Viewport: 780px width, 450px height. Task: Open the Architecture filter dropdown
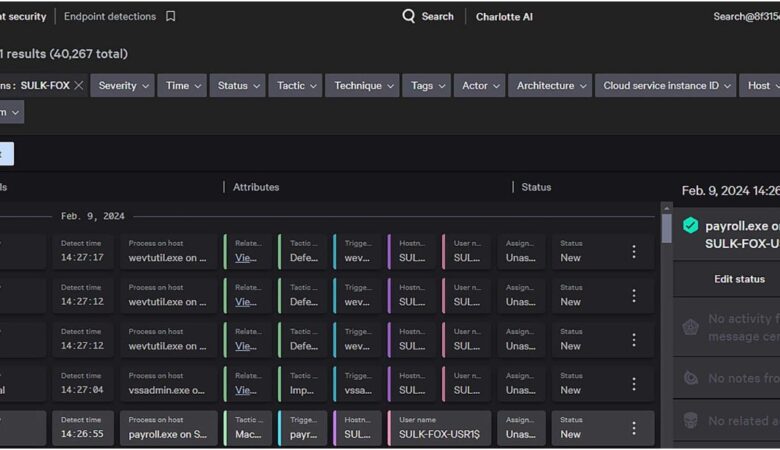point(552,86)
